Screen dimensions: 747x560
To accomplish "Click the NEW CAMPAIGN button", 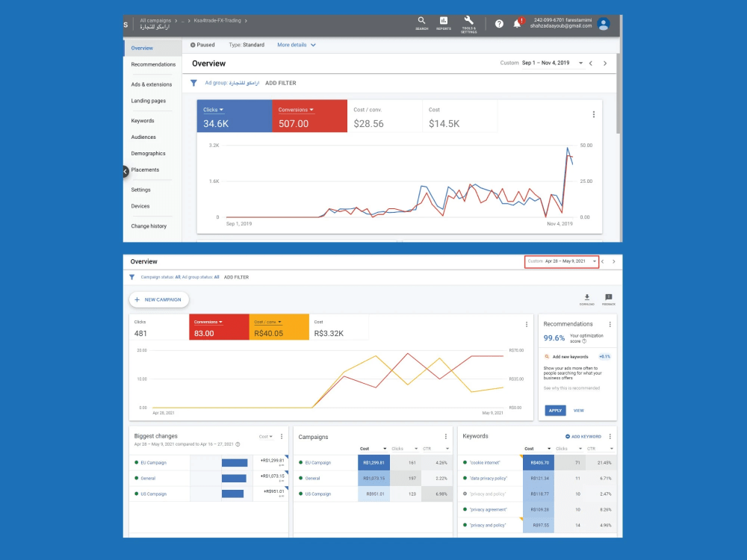I will point(158,299).
